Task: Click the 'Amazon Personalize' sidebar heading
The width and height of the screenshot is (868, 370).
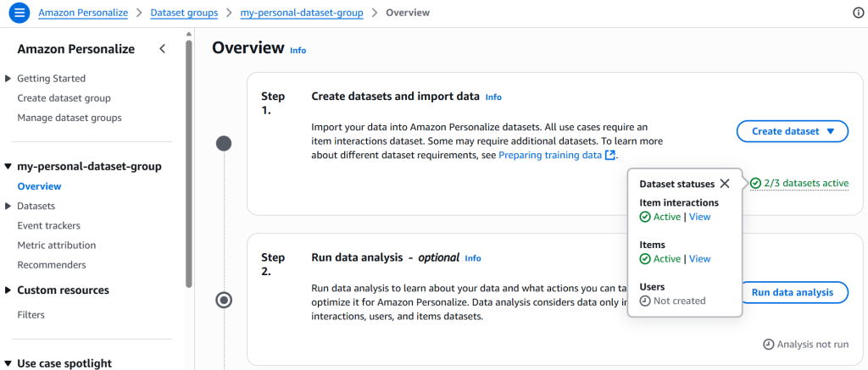Action: pyautogui.click(x=75, y=48)
